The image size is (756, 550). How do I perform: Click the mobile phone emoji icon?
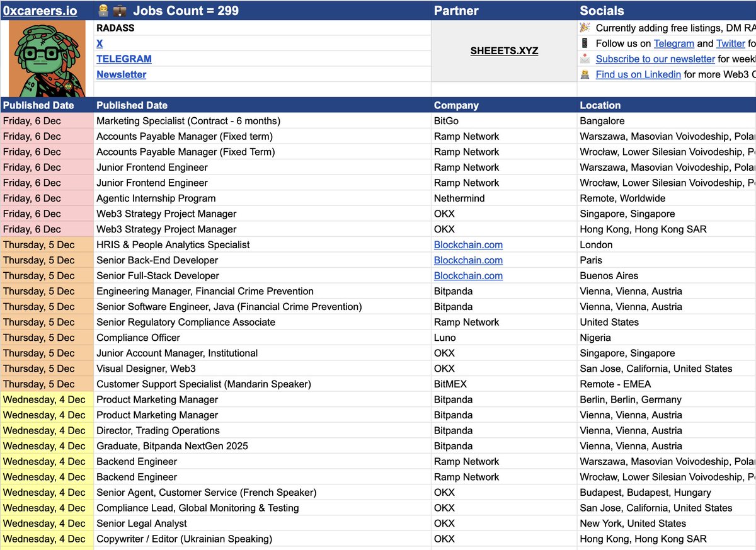585,43
